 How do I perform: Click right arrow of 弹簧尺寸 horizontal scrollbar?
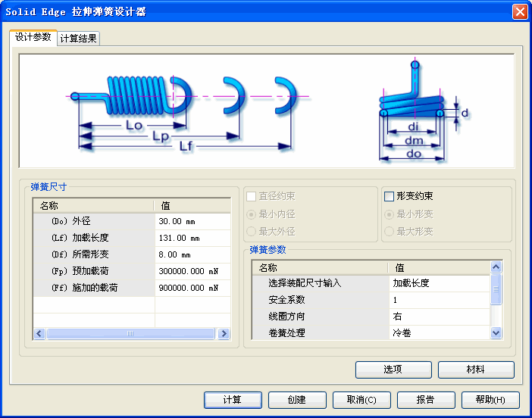tap(224, 333)
